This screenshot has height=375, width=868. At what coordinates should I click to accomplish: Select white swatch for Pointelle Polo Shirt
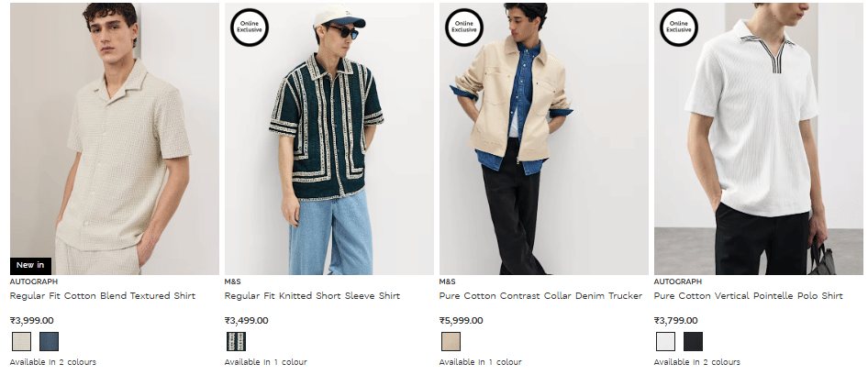coord(665,341)
